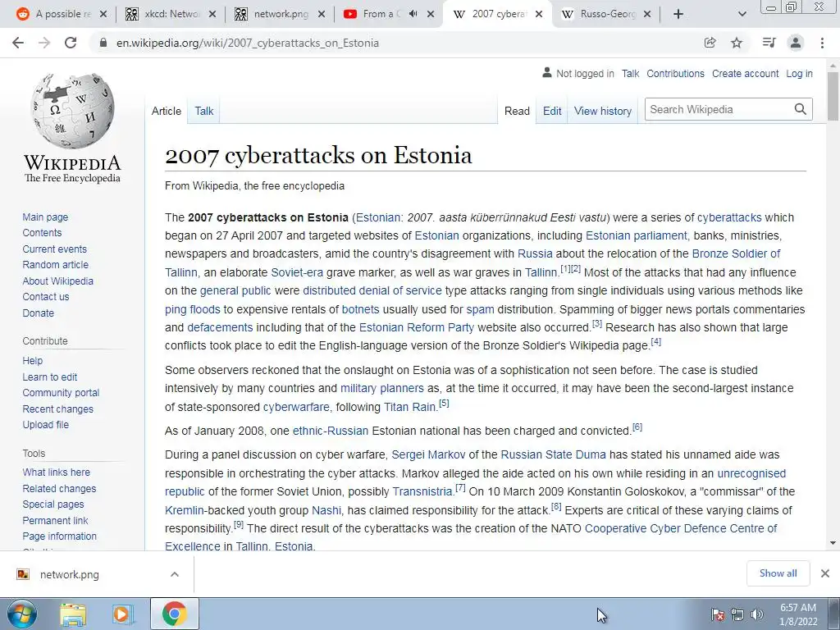Click the Log in link
The width and height of the screenshot is (840, 630).
click(x=799, y=73)
